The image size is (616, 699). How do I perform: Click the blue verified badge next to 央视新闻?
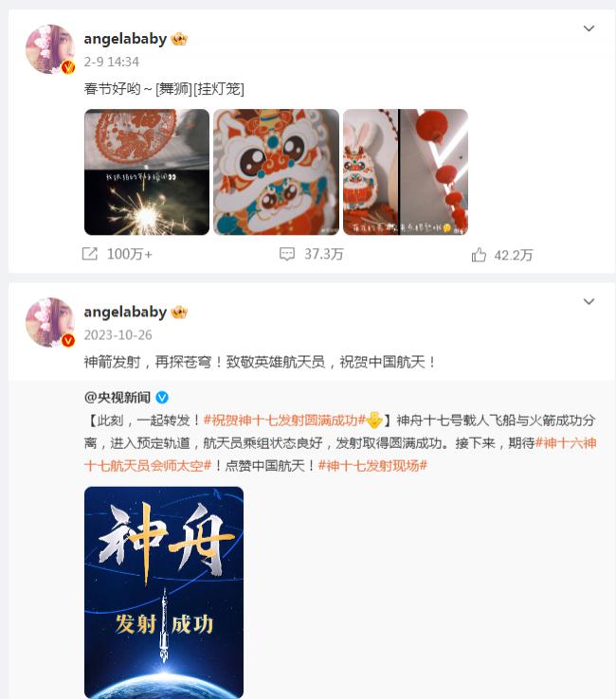pyautogui.click(x=162, y=397)
